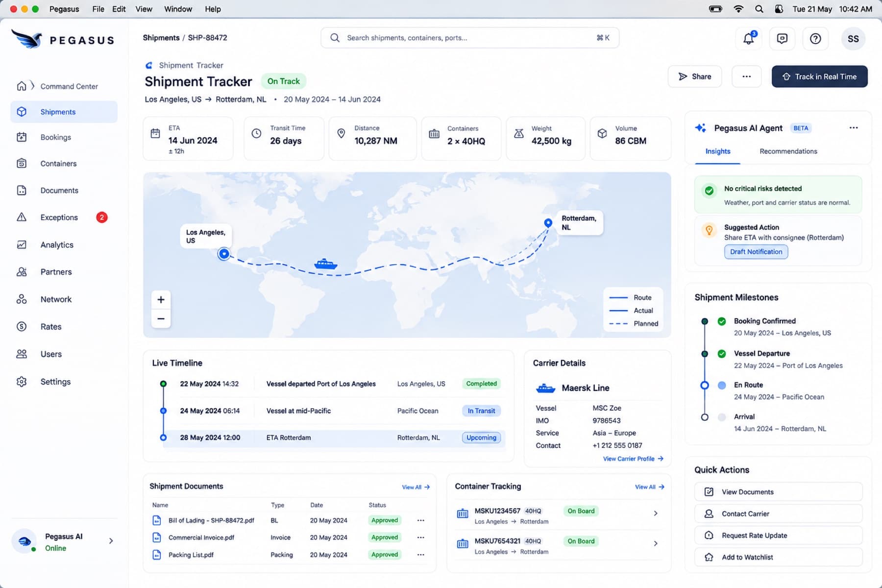The image size is (882, 588).
Task: Click Track in Real Time
Action: pos(819,76)
